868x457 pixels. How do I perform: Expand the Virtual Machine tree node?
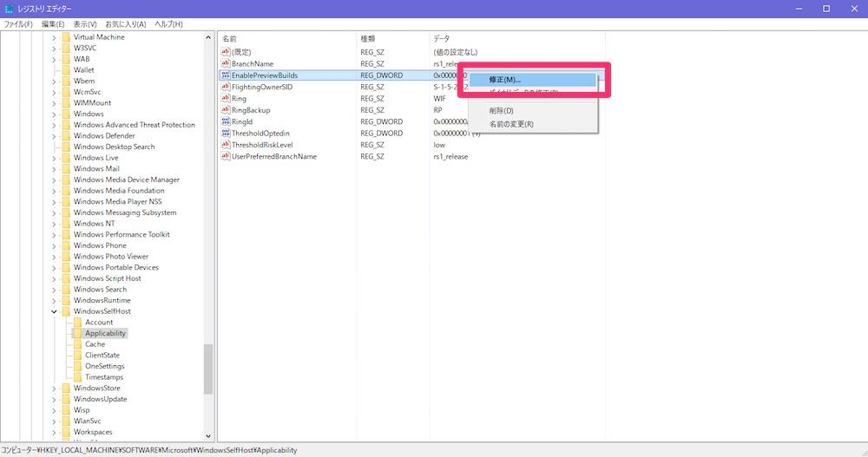54,37
